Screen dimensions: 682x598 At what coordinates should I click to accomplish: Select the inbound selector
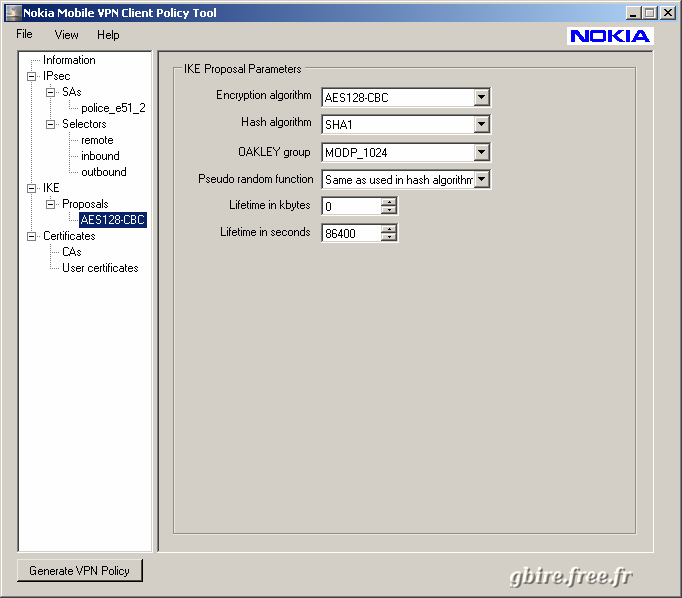tap(100, 156)
